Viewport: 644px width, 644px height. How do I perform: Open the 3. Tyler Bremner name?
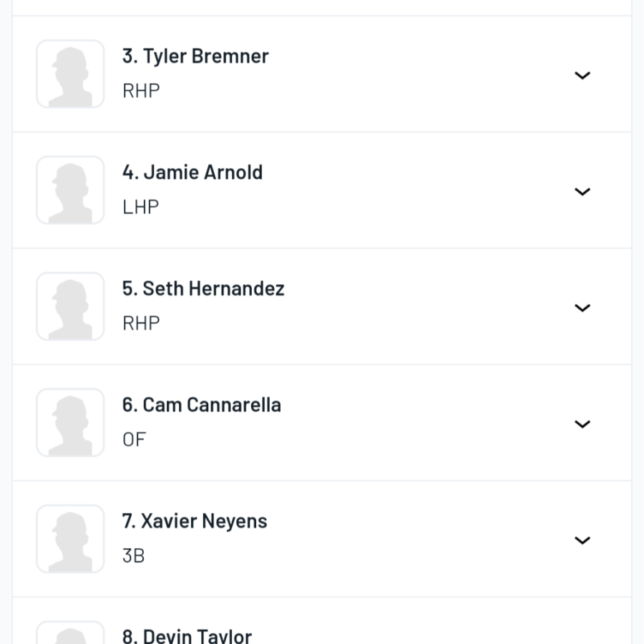pyautogui.click(x=195, y=57)
